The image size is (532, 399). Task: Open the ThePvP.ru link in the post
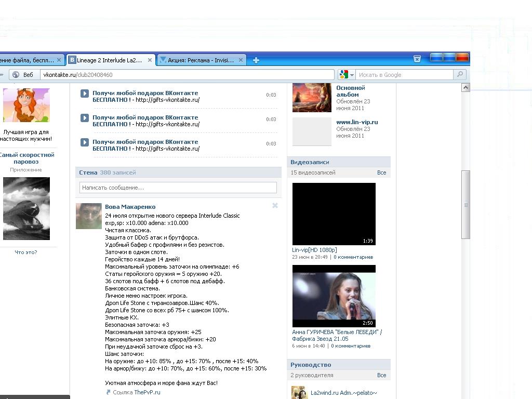[x=147, y=392]
